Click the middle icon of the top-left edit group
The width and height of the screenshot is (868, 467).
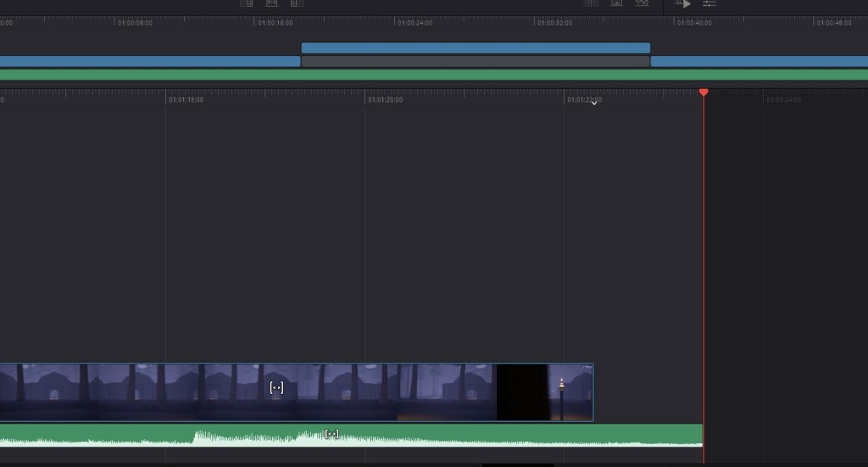[x=272, y=3]
